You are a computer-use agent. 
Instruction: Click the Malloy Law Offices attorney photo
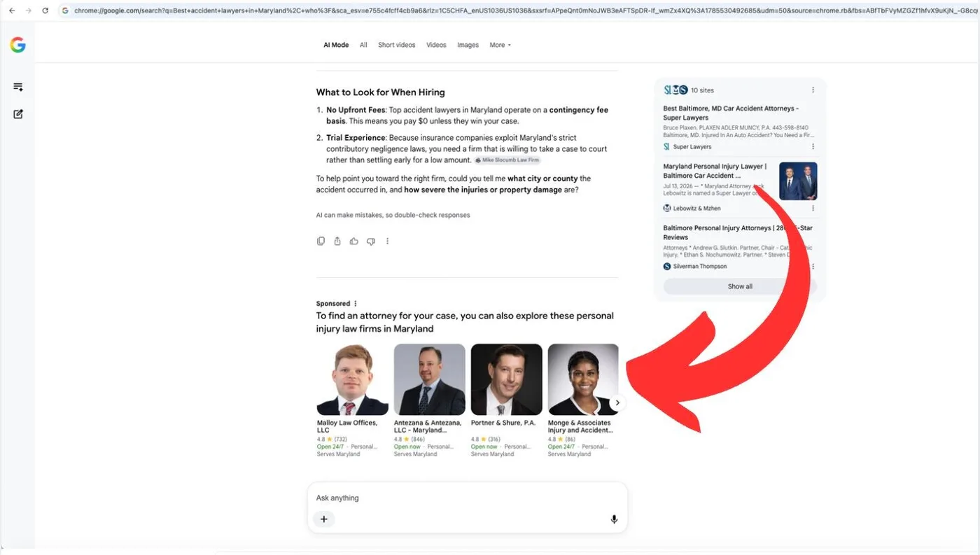coord(352,379)
